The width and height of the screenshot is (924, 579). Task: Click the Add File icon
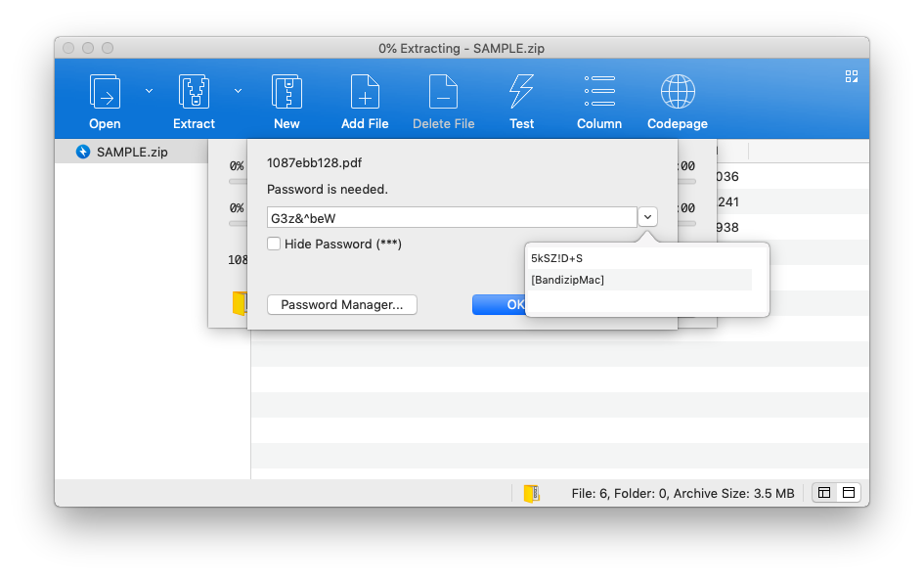tap(365, 92)
